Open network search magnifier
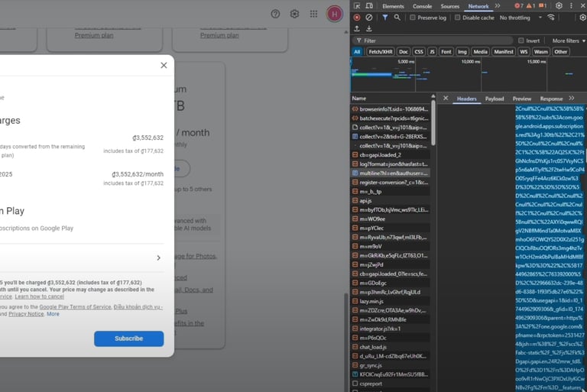Image resolution: width=587 pixels, height=392 pixels. 397,18
